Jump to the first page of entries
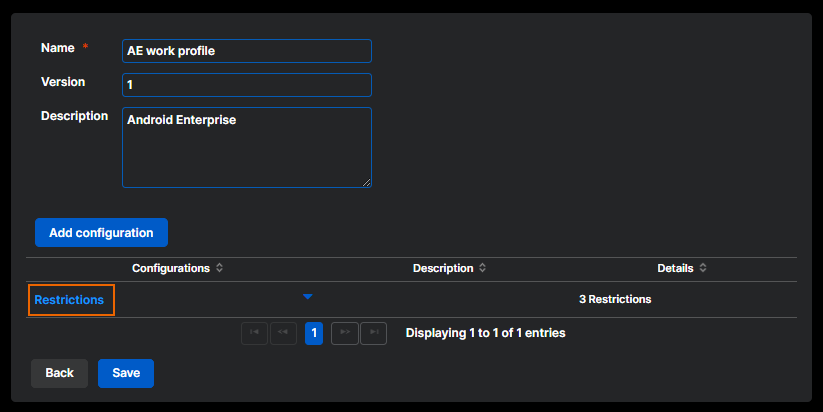This screenshot has height=412, width=823. [x=254, y=333]
